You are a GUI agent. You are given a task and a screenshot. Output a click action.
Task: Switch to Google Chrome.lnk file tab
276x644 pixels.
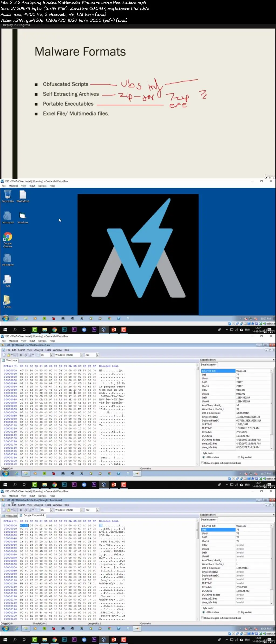pos(32,515)
